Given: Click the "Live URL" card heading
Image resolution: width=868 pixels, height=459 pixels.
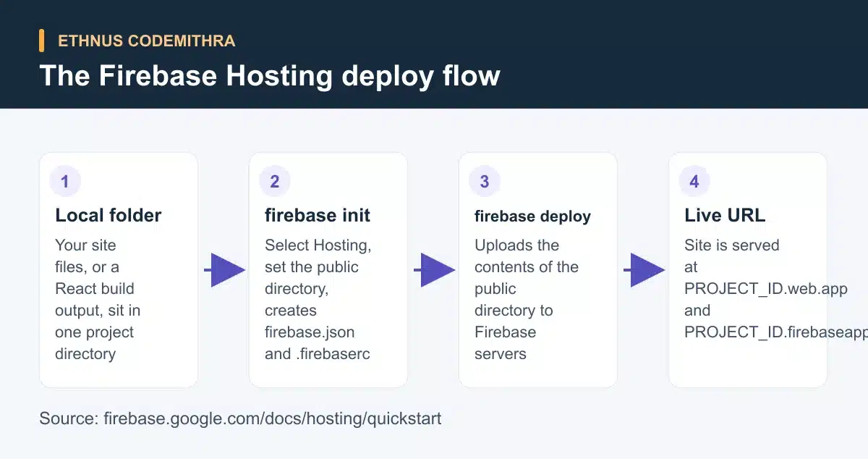Looking at the screenshot, I should (x=725, y=215).
